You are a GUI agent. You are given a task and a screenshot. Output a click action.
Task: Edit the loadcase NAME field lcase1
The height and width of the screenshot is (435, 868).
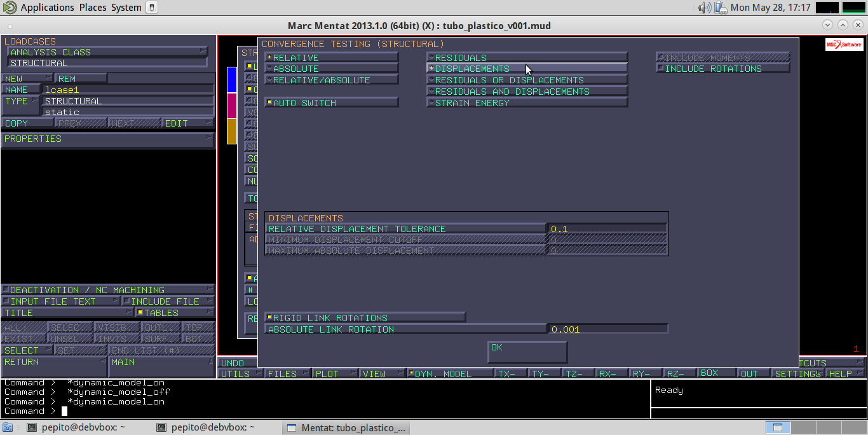128,90
